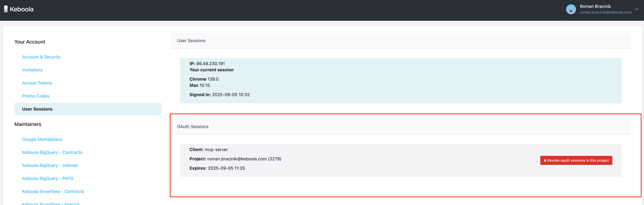Image resolution: width=644 pixels, height=205 pixels.
Task: Open Promo Codes page
Action: click(36, 96)
